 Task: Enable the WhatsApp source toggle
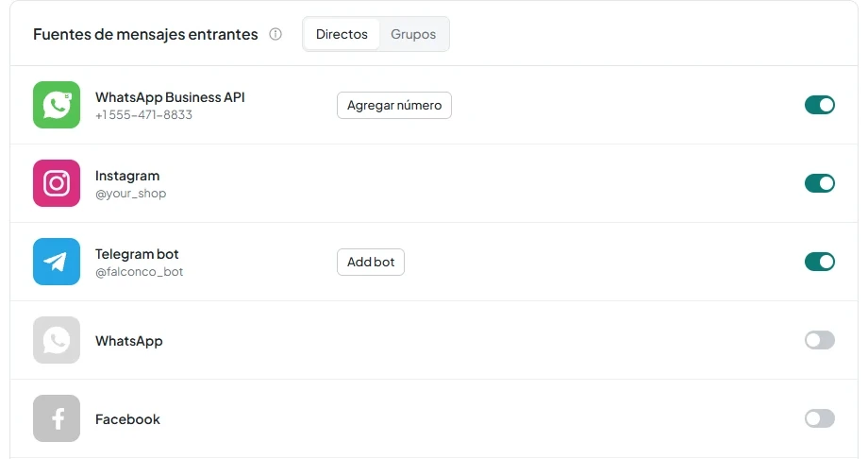820,340
